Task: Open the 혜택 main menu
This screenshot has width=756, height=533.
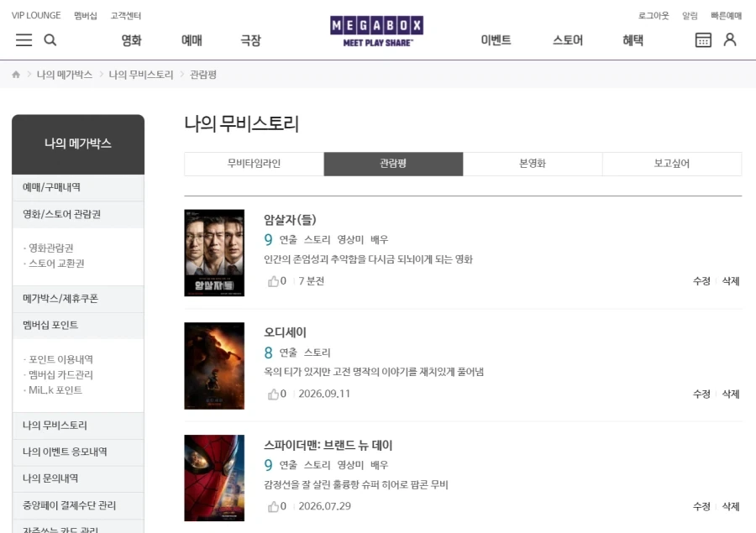Action: pyautogui.click(x=633, y=40)
